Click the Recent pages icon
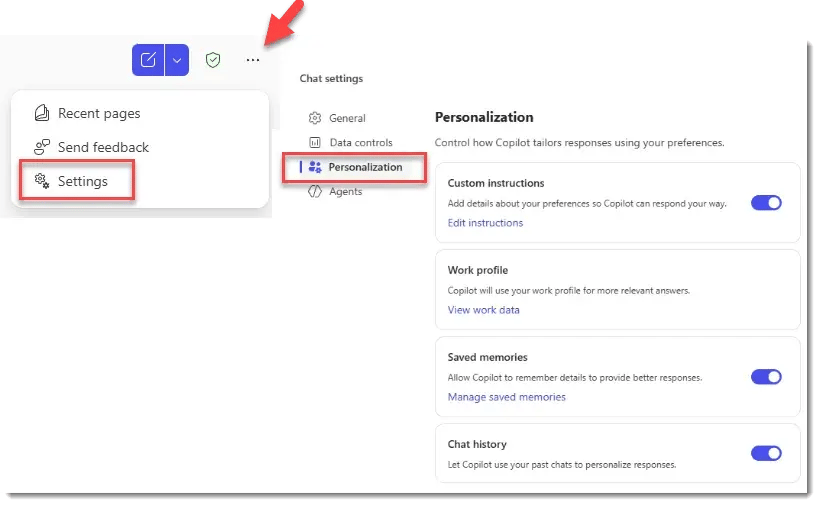 (x=41, y=113)
